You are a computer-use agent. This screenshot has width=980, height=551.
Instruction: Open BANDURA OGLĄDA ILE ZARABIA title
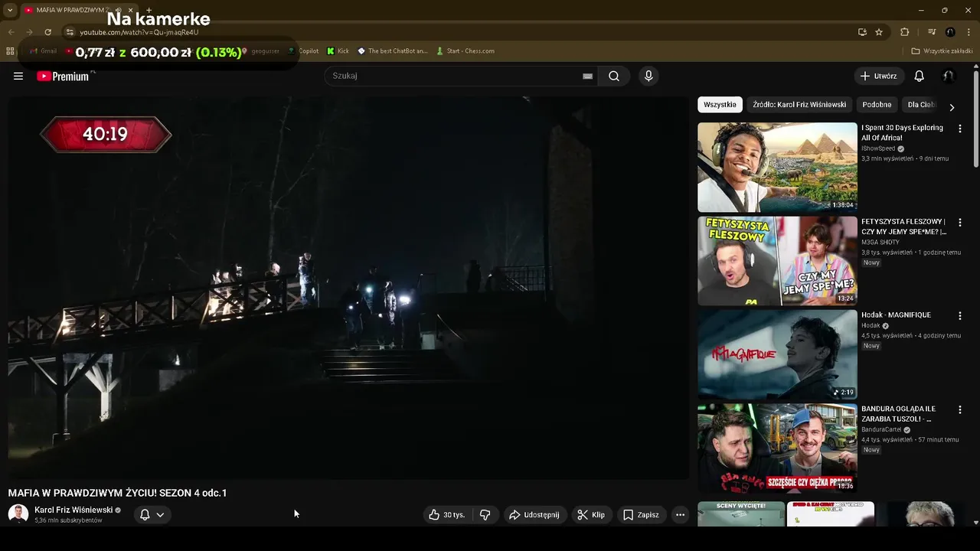pyautogui.click(x=899, y=414)
